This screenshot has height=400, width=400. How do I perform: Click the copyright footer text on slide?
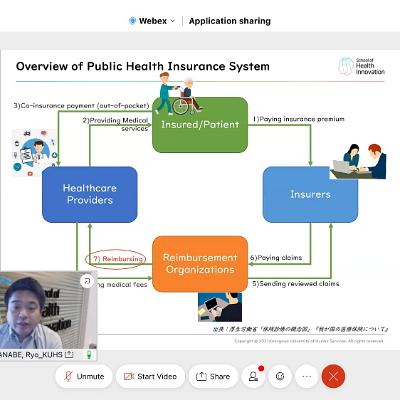(x=309, y=341)
